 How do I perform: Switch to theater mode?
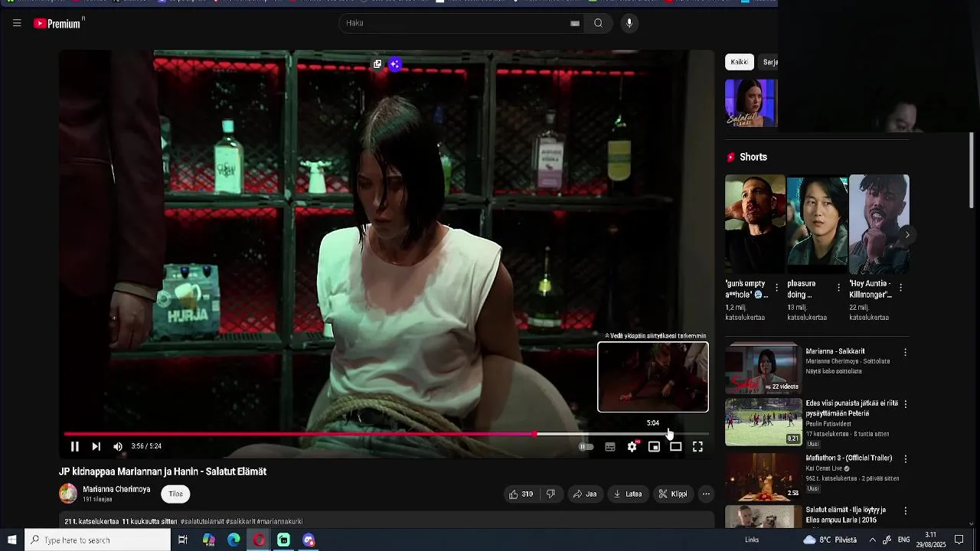[676, 447]
